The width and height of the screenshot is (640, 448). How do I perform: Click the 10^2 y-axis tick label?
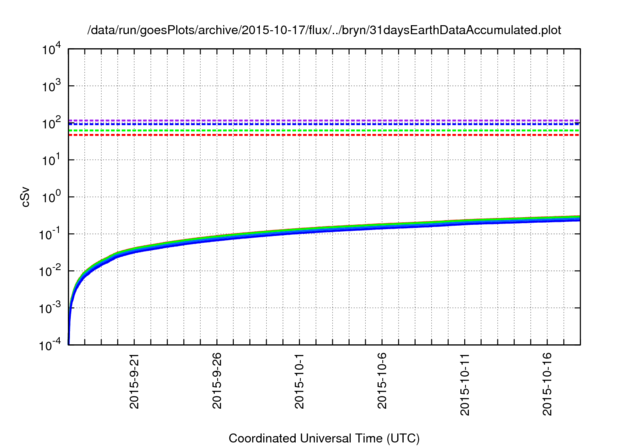[x=49, y=123]
